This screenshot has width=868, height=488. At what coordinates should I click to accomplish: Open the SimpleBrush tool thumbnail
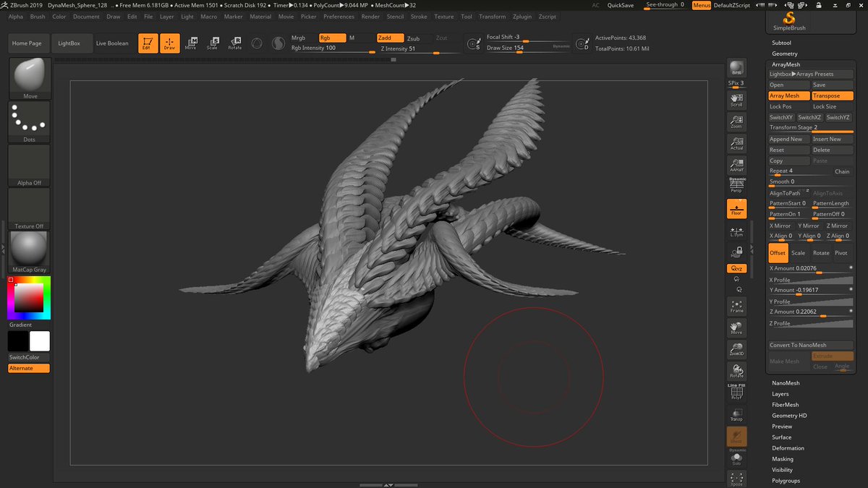pyautogui.click(x=788, y=20)
